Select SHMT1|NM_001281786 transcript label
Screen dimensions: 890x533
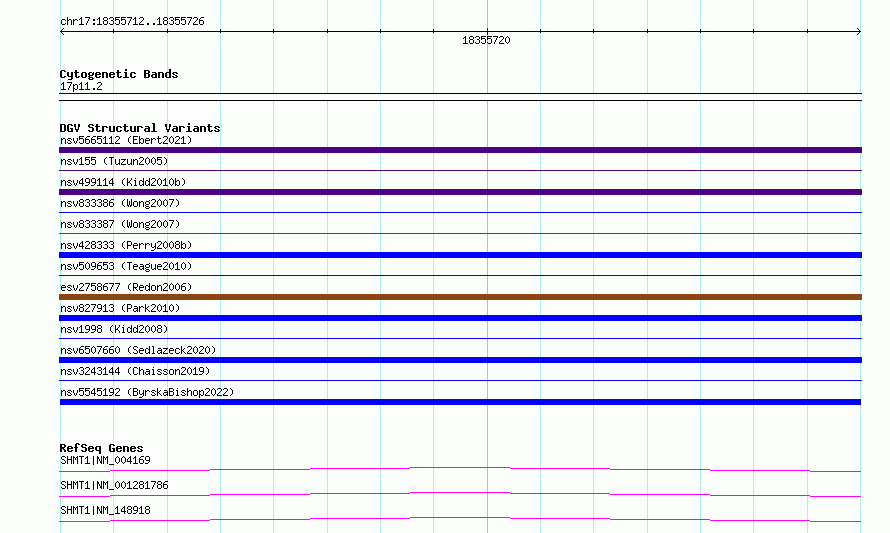[x=114, y=485]
